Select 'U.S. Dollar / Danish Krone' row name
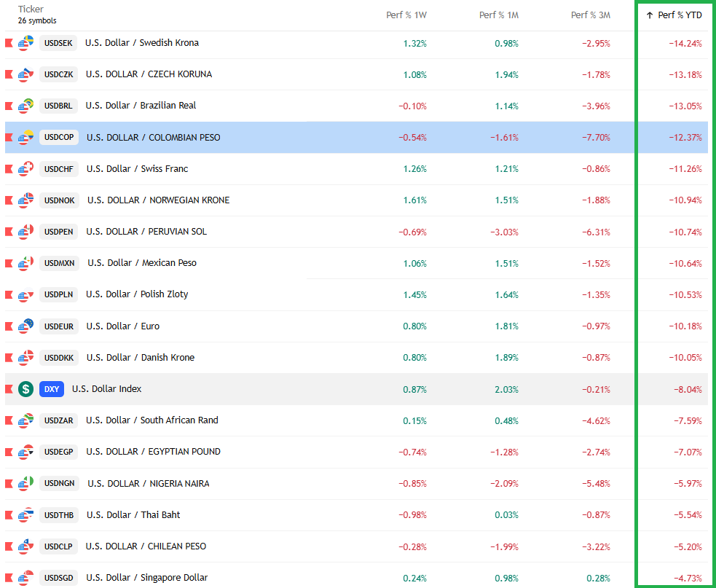 pos(141,358)
